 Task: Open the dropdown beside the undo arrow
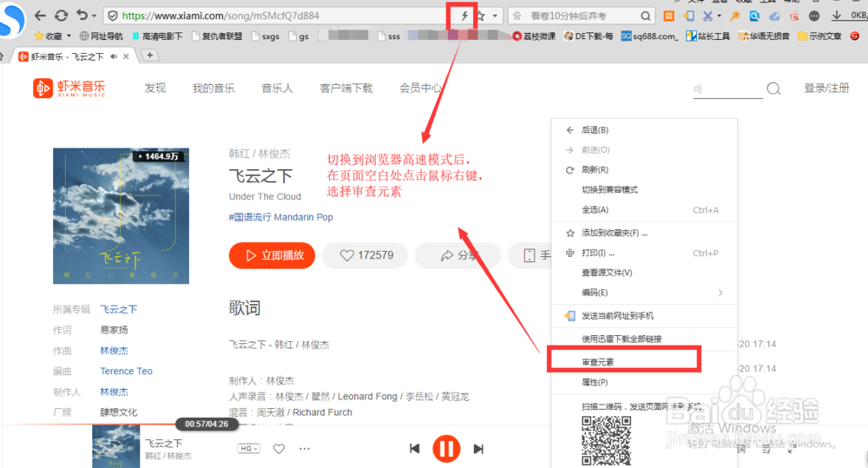pos(94,16)
